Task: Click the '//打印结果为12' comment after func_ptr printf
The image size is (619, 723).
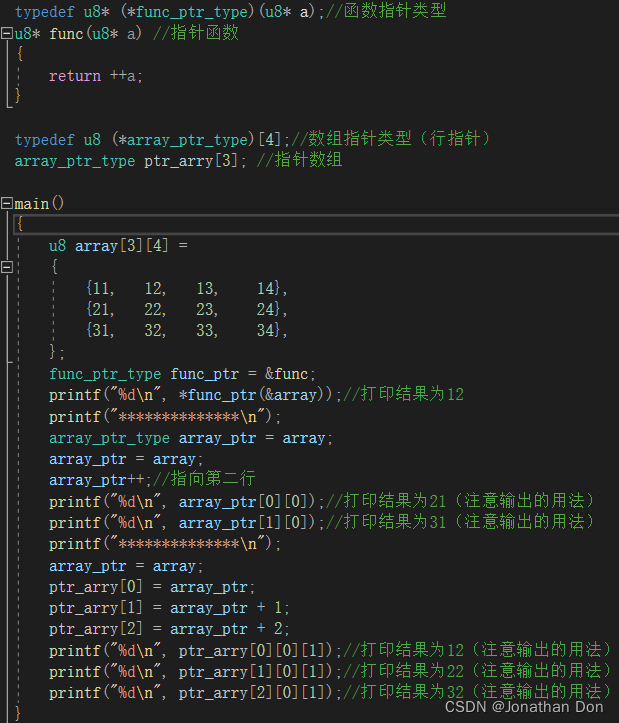Action: point(404,394)
